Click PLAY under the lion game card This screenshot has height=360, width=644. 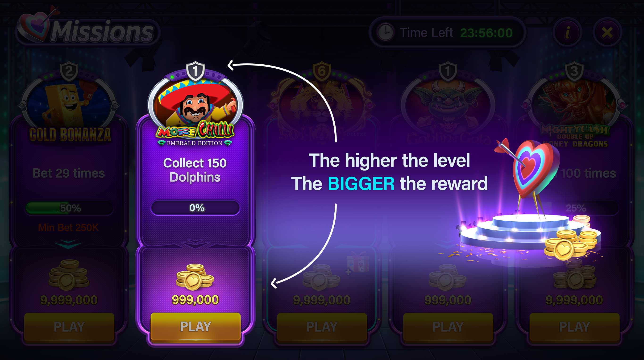click(322, 327)
